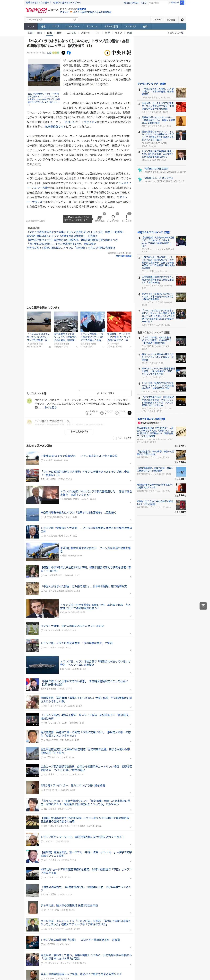
Task: React with わかりやすい lightbulb icon
Action: [x=113, y=218]
